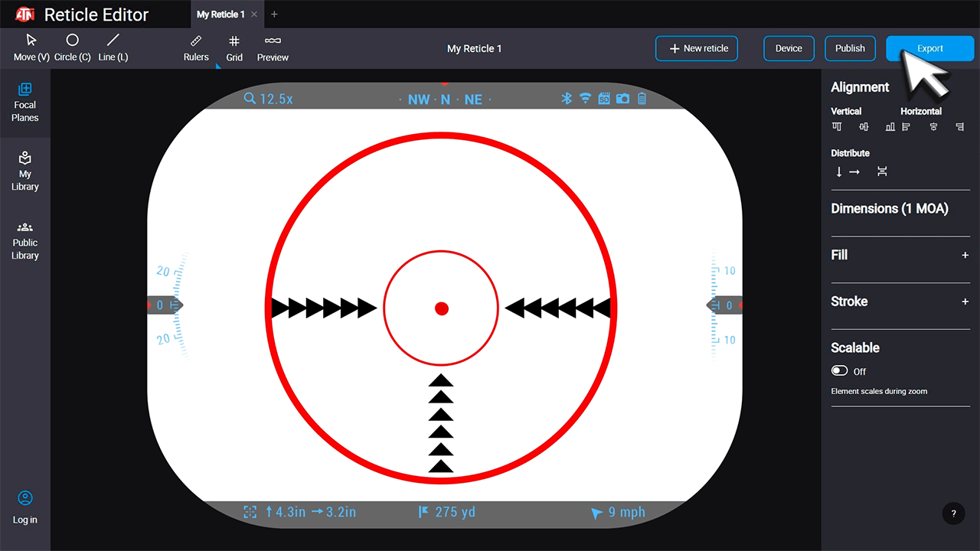980x551 pixels.
Task: Open the Public Library
Action: 24,240
